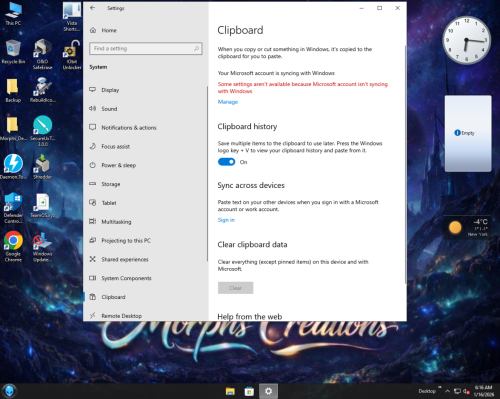The image size is (500, 399).
Task: Click the taskbar clock and date
Action: pyautogui.click(x=484, y=391)
